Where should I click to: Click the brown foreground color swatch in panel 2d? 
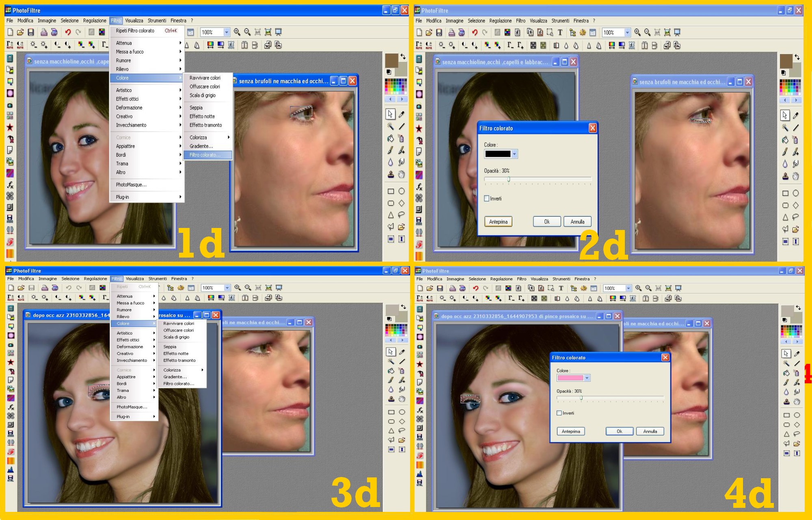tap(786, 61)
